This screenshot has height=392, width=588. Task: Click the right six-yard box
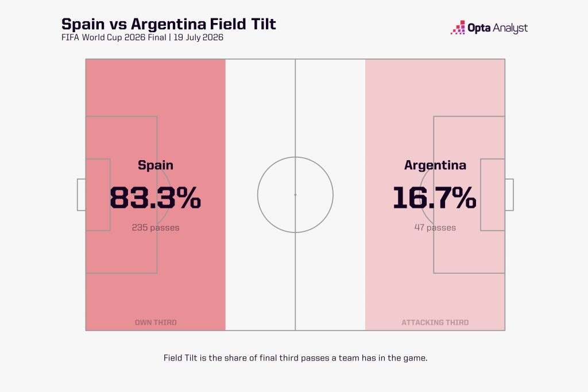click(493, 195)
